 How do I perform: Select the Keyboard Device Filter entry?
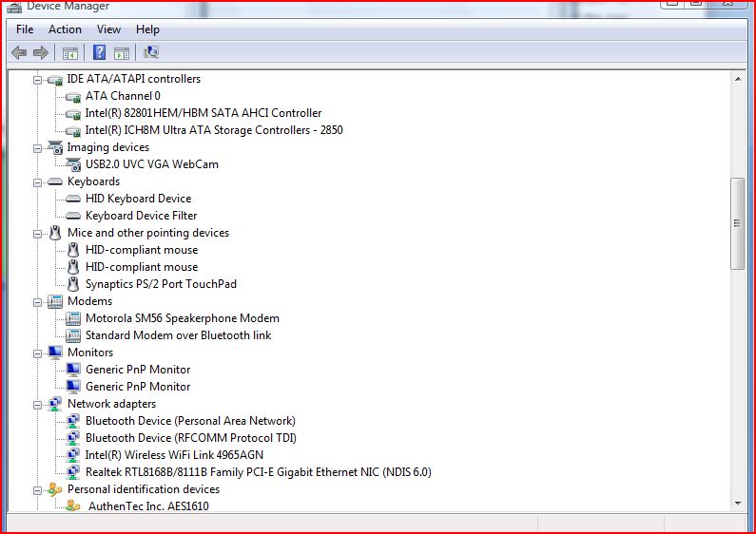[x=141, y=216]
